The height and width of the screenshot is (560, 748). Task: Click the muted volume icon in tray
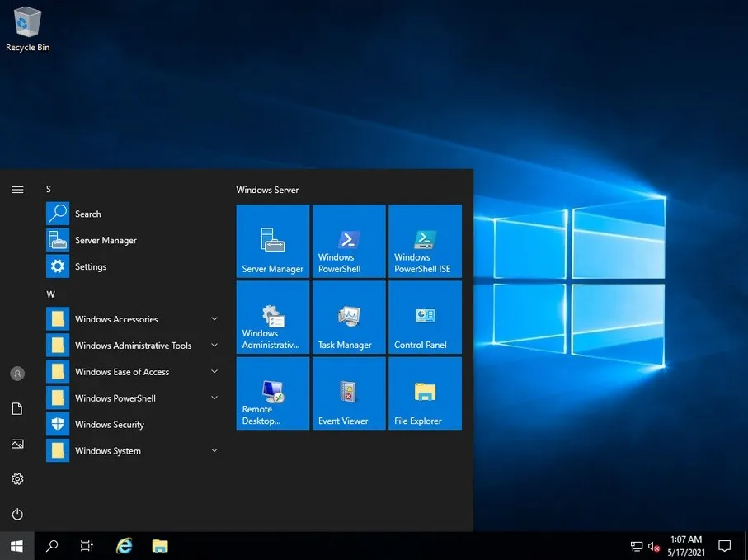click(x=653, y=547)
